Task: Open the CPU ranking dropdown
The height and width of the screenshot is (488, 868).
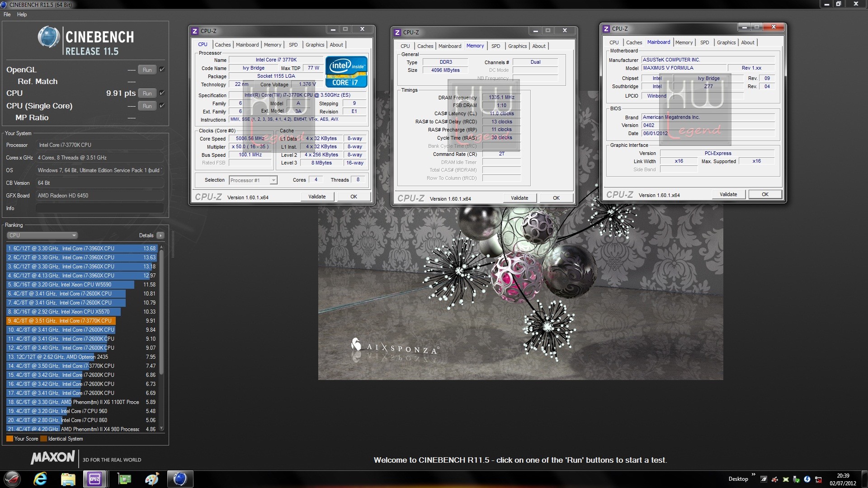Action: pyautogui.click(x=42, y=235)
